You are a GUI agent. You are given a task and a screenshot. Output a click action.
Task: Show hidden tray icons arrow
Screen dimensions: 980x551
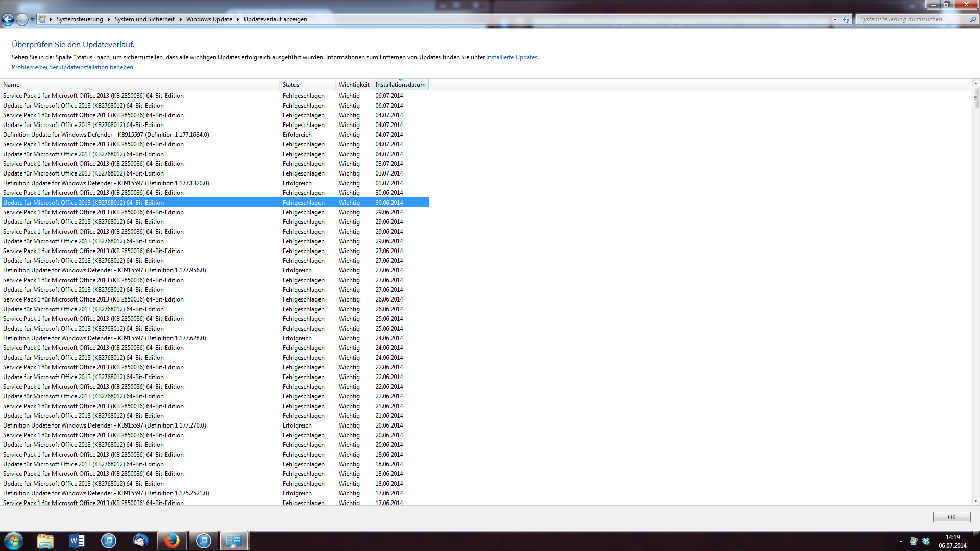tap(901, 541)
